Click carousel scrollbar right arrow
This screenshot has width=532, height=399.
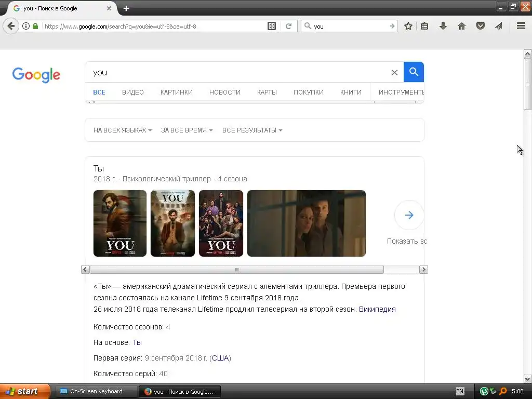pyautogui.click(x=423, y=270)
